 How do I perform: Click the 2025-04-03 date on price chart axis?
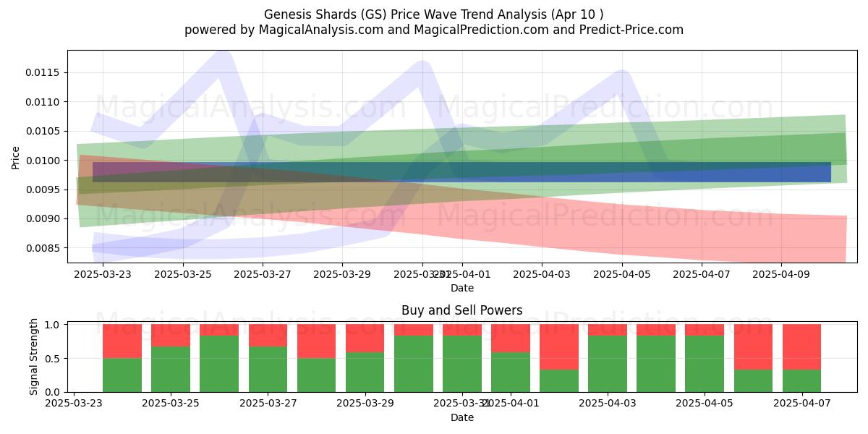542,275
